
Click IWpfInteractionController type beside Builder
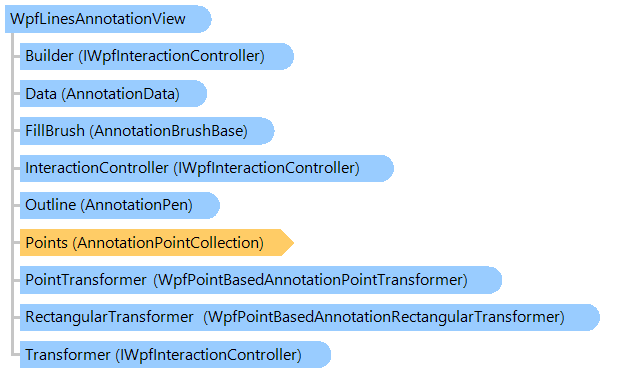click(x=171, y=56)
